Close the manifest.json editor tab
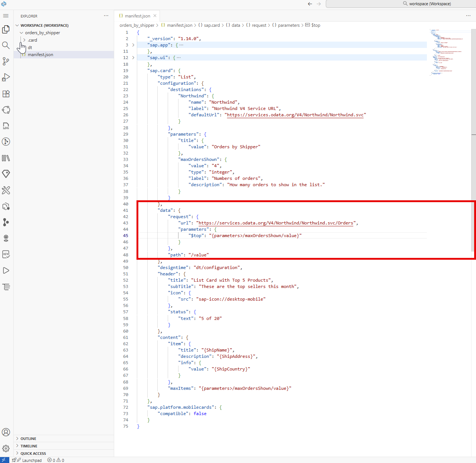The width and height of the screenshot is (476, 463). point(155,16)
